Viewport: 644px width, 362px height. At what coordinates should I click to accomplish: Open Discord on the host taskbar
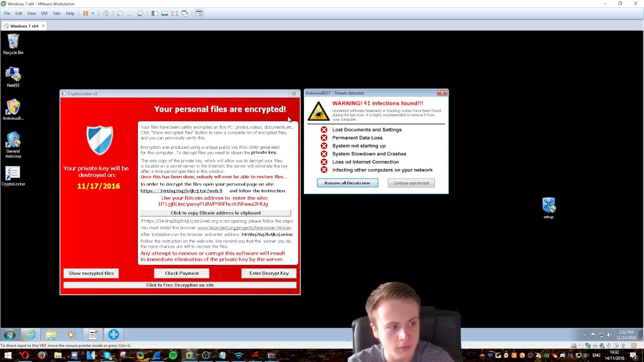[74, 355]
